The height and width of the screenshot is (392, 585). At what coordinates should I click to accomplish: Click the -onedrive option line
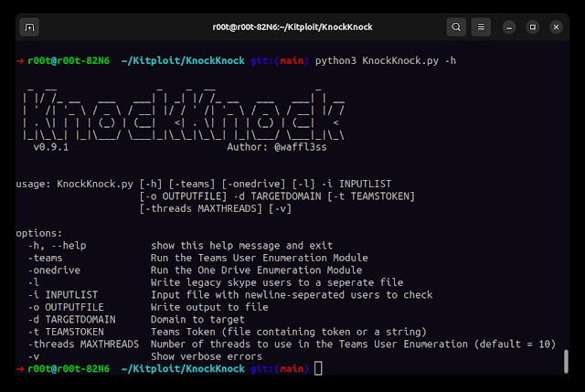pyautogui.click(x=52, y=270)
